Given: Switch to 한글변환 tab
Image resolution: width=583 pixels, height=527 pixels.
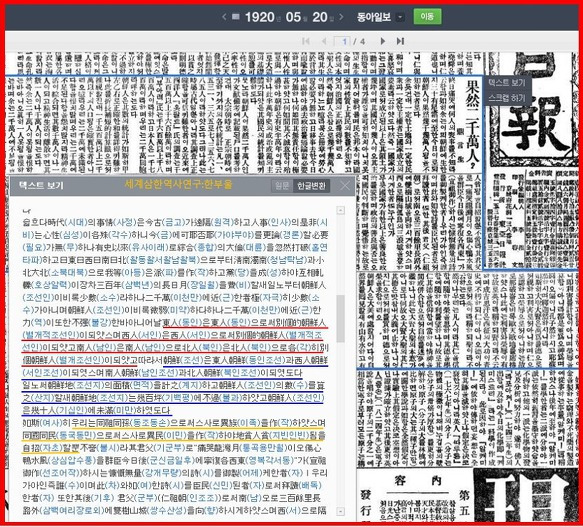Looking at the screenshot, I should tap(311, 186).
